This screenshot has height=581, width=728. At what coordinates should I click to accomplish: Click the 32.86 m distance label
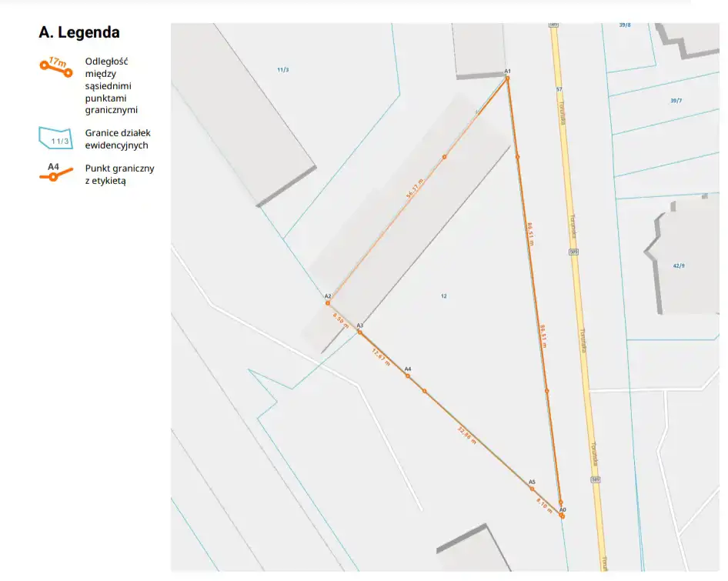pos(467,435)
